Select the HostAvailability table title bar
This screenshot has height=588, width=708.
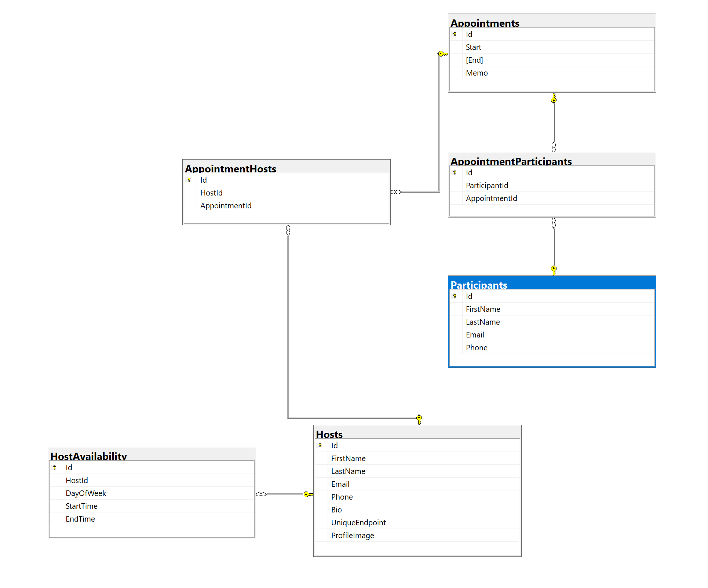coord(88,456)
